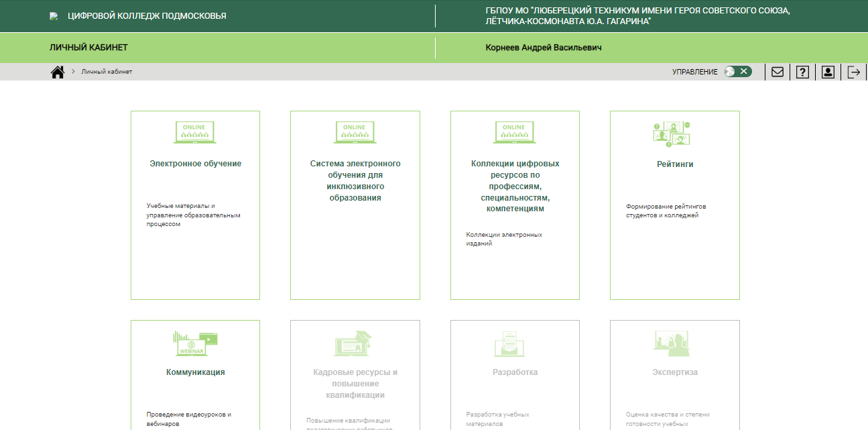Open Кадровые ресурсы и повышение квалификации
Image resolution: width=868 pixels, height=430 pixels.
click(355, 384)
